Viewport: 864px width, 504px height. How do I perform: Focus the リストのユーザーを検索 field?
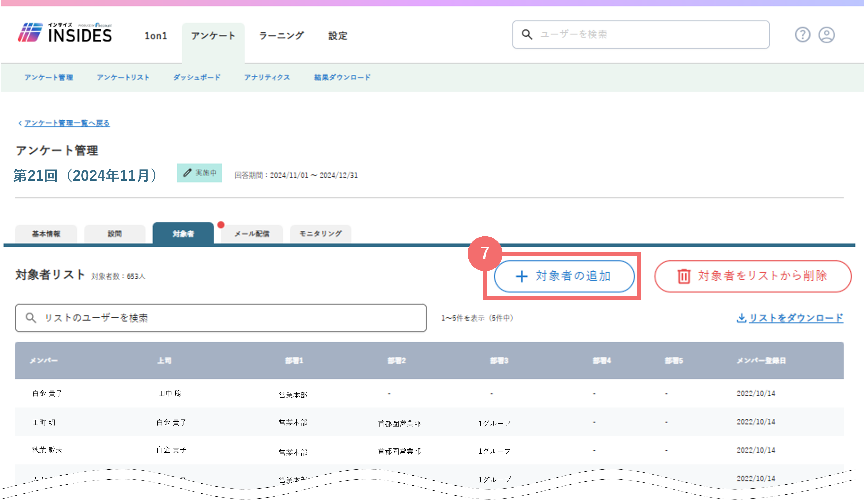(x=221, y=318)
